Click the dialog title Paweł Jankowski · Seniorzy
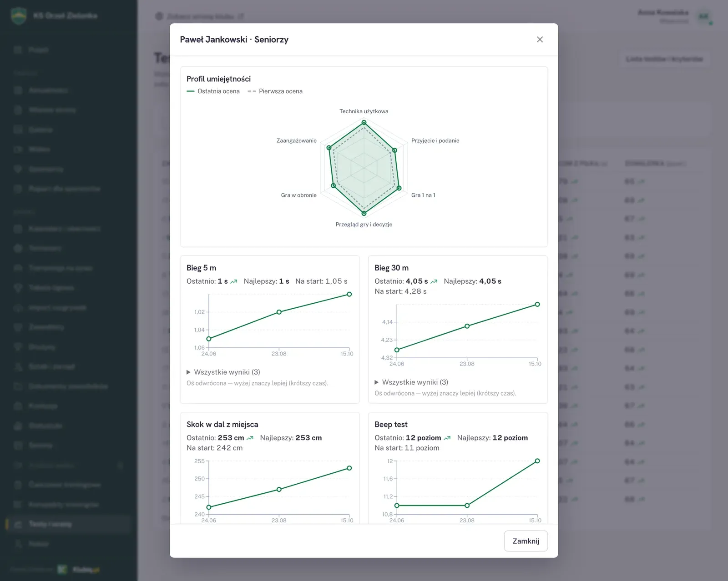 (x=234, y=40)
